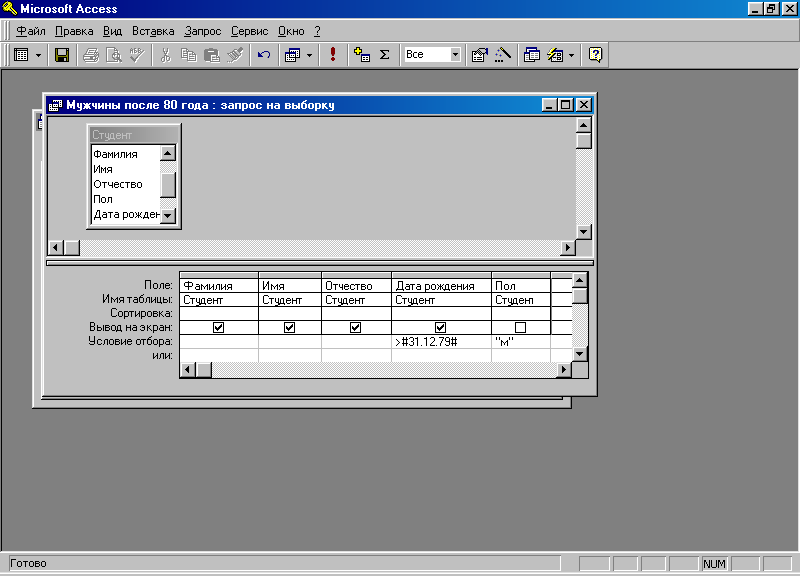Viewport: 800px width, 576px height.
Task: Run the query with the red exclamation icon
Action: [x=333, y=55]
